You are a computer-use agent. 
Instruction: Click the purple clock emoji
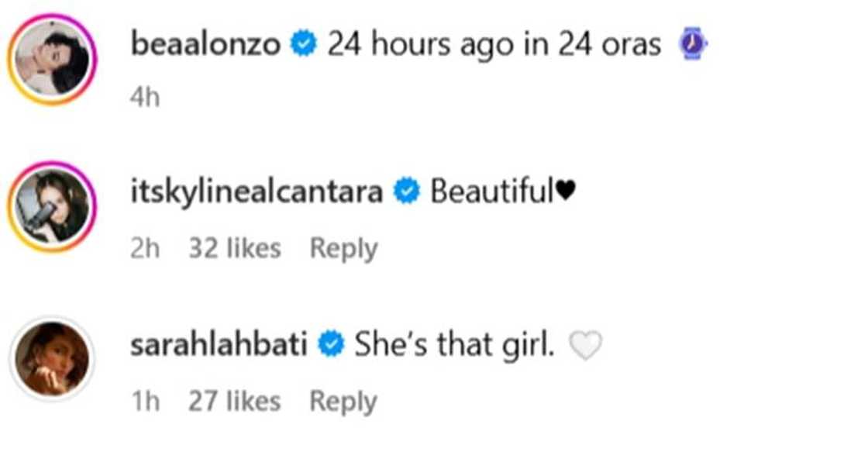[694, 46]
